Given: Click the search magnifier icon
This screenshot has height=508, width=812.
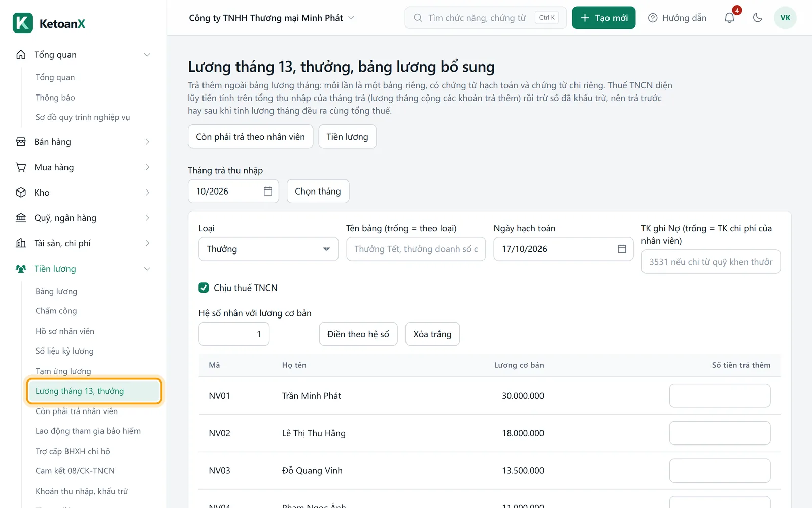Looking at the screenshot, I should [418, 18].
